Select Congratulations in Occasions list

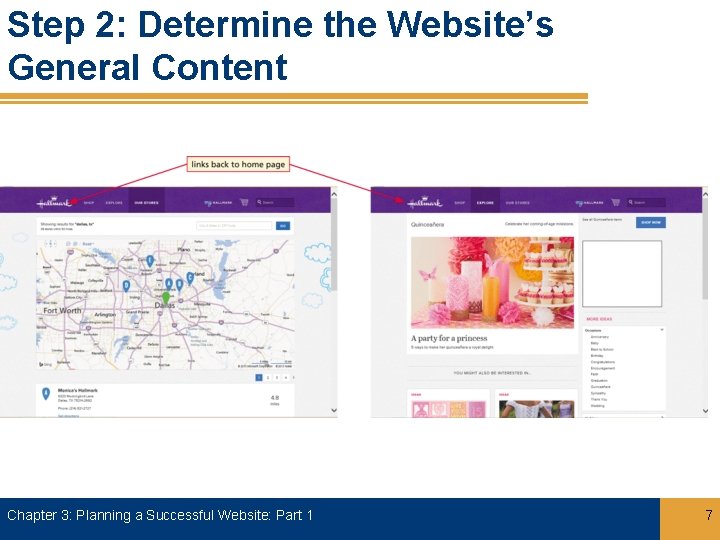tap(603, 362)
